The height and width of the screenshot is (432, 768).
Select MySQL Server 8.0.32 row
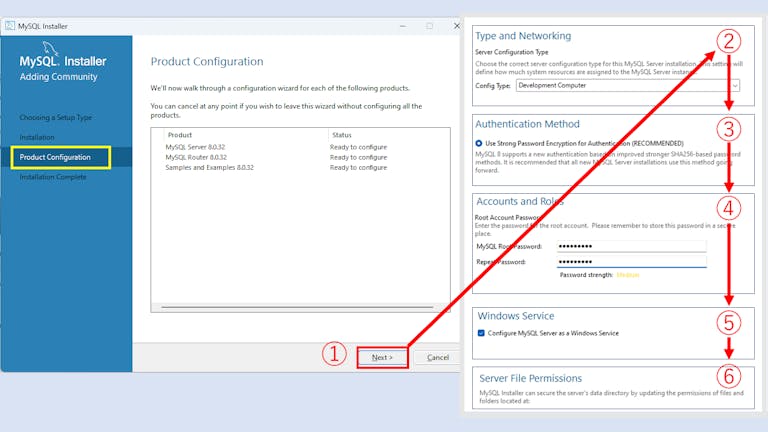pyautogui.click(x=300, y=147)
